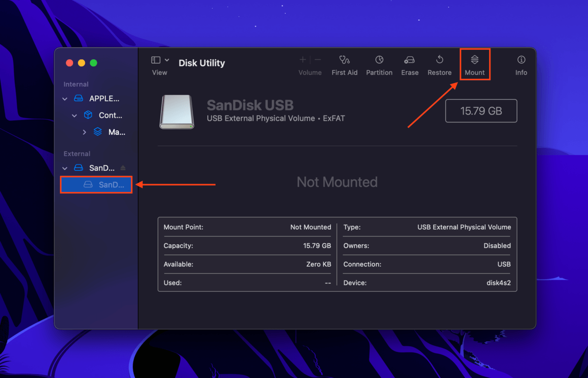Image resolution: width=588 pixels, height=378 pixels.
Task: Collapse the external SanDisk disk chevron
Action: 65,168
